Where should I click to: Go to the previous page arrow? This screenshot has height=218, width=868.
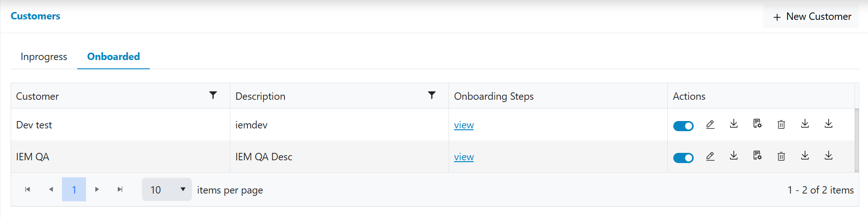point(51,189)
